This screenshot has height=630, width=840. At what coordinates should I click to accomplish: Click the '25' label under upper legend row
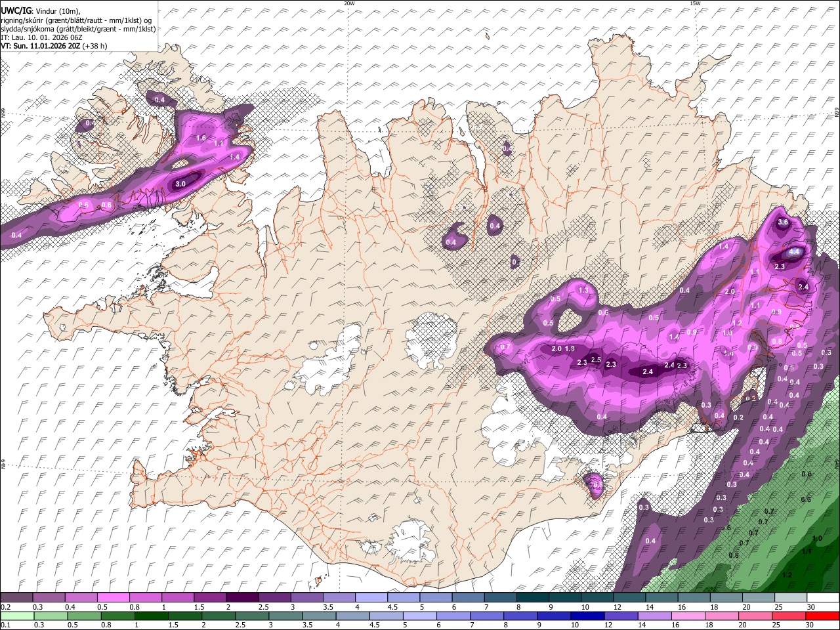click(778, 607)
